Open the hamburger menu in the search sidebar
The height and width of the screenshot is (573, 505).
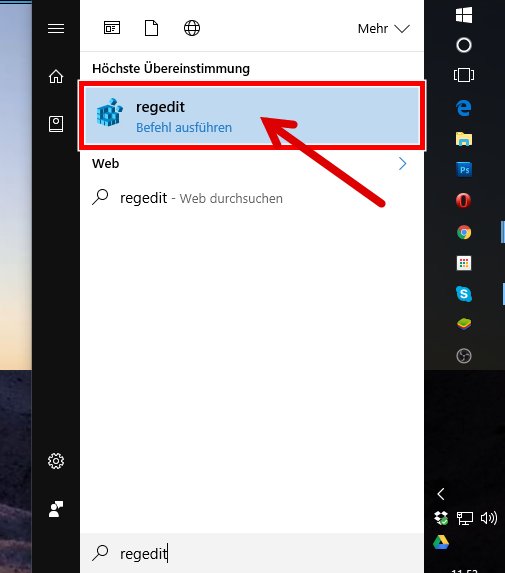(56, 28)
